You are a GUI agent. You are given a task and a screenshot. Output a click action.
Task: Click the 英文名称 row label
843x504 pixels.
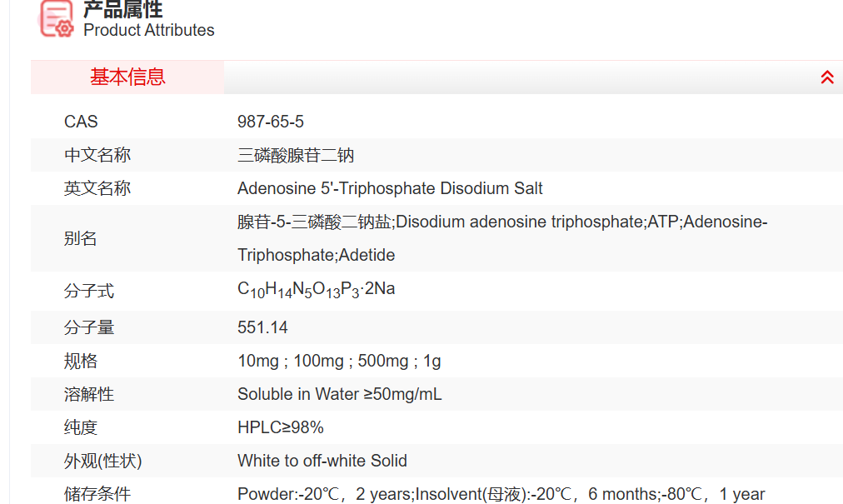point(97,188)
